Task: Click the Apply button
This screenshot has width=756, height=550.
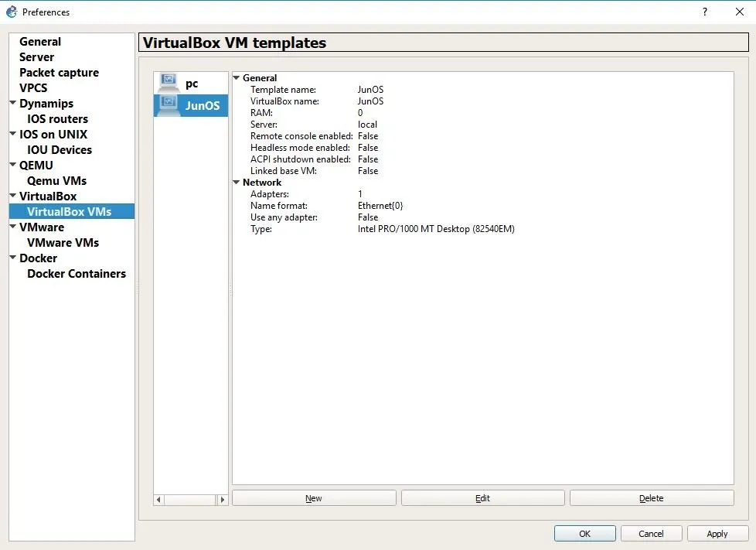Action: (x=717, y=534)
